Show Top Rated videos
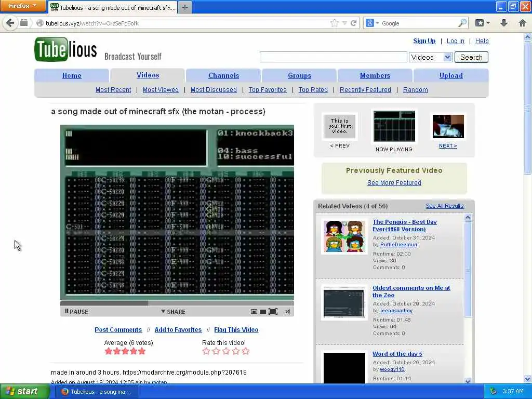Screen dimensions: 532x399 point(313,89)
